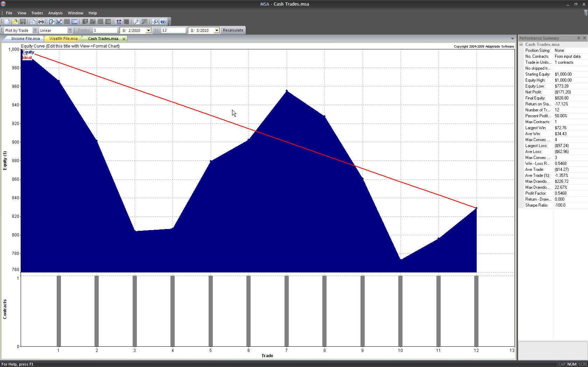
Task: Switch to the Wealth File.msa tab
Action: [x=63, y=39]
